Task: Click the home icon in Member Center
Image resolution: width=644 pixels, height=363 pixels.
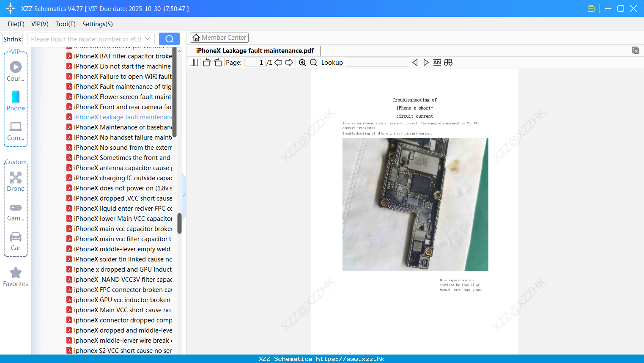Action: coord(196,38)
